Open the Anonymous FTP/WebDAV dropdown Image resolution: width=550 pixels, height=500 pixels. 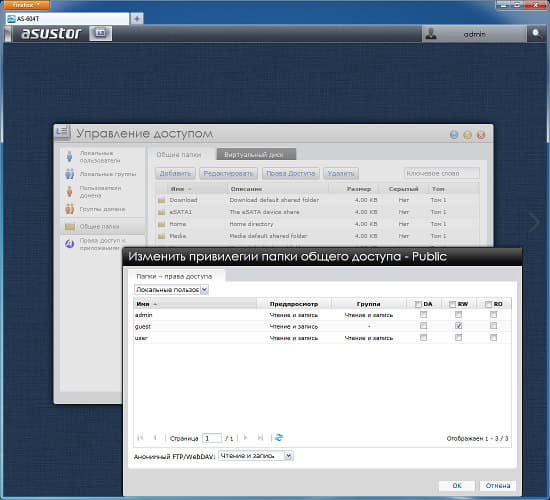click(x=256, y=456)
